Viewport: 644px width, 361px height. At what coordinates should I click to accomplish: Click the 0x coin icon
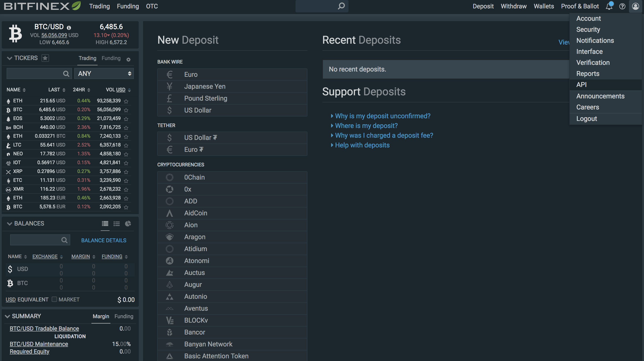coord(169,189)
